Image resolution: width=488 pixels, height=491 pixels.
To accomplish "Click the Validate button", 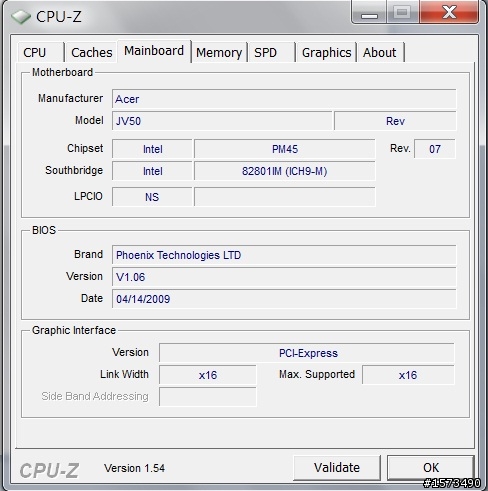I will point(337,468).
